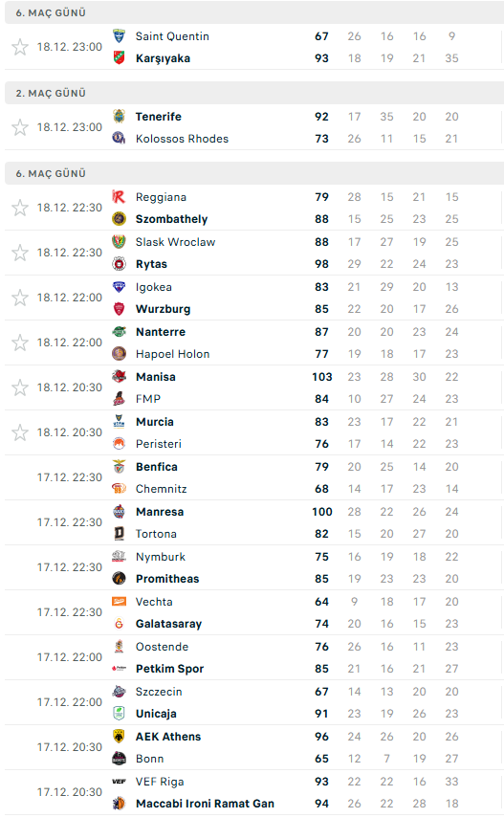Click the Karşıyaka team logo
Viewport: 504px width, 818px height.
119,58
